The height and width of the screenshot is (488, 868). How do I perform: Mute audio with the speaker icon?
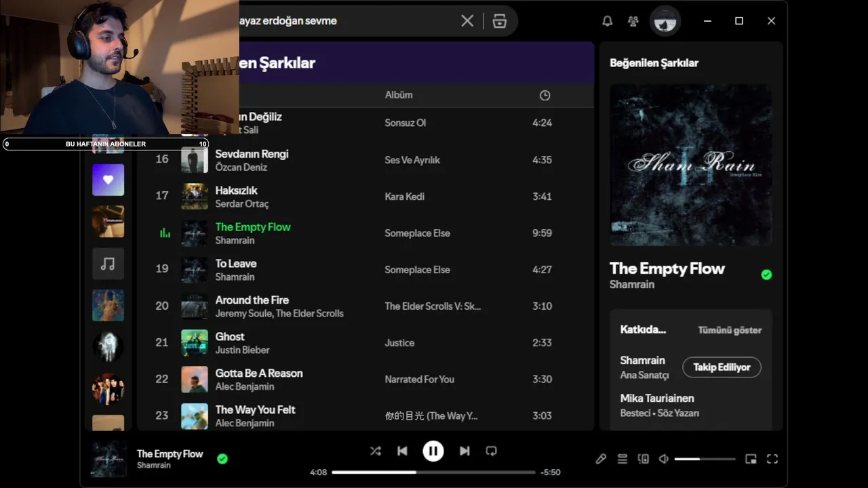tap(664, 459)
